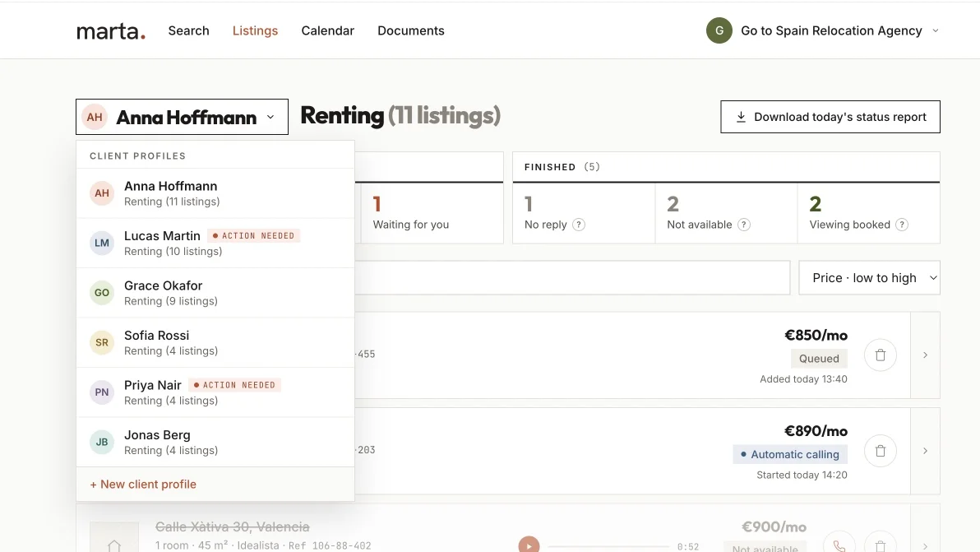Viewport: 980px width, 552px height.
Task: Click trash icon on the €900/mo listing
Action: point(881,545)
